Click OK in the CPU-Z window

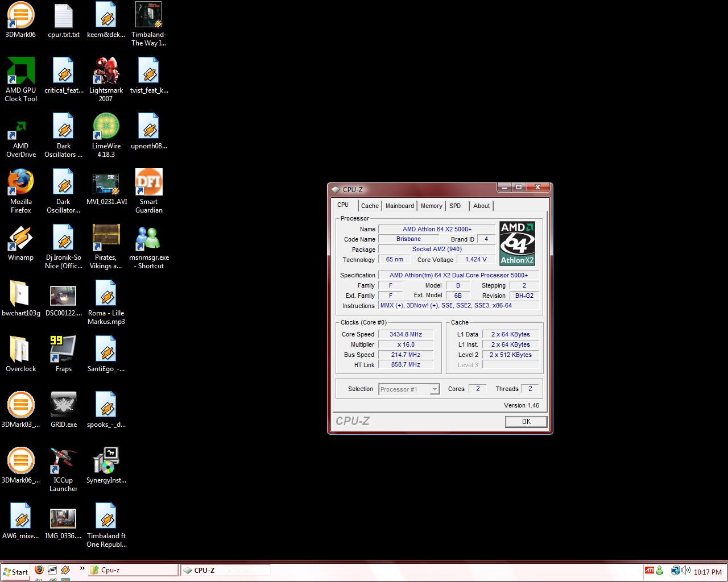pos(526,421)
